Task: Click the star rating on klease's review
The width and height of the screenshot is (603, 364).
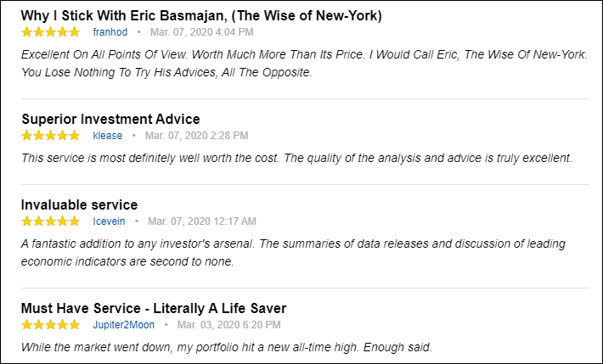Action: 50,136
